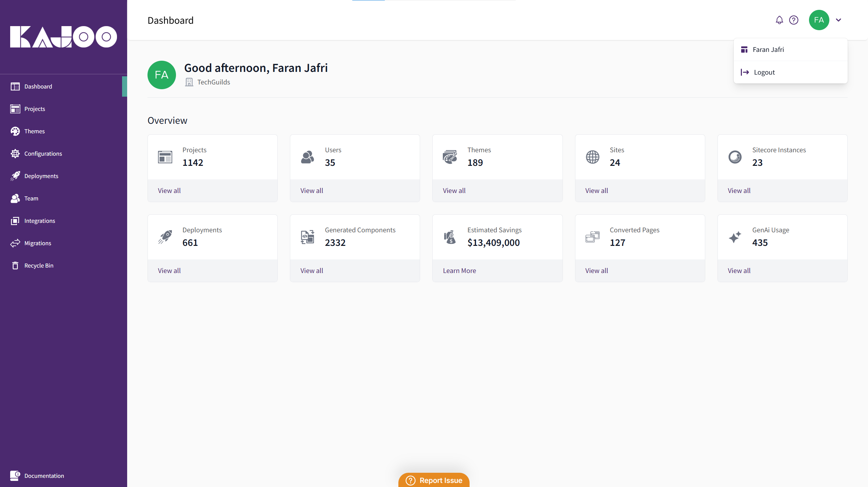Click the green FA avatar in header

point(819,20)
